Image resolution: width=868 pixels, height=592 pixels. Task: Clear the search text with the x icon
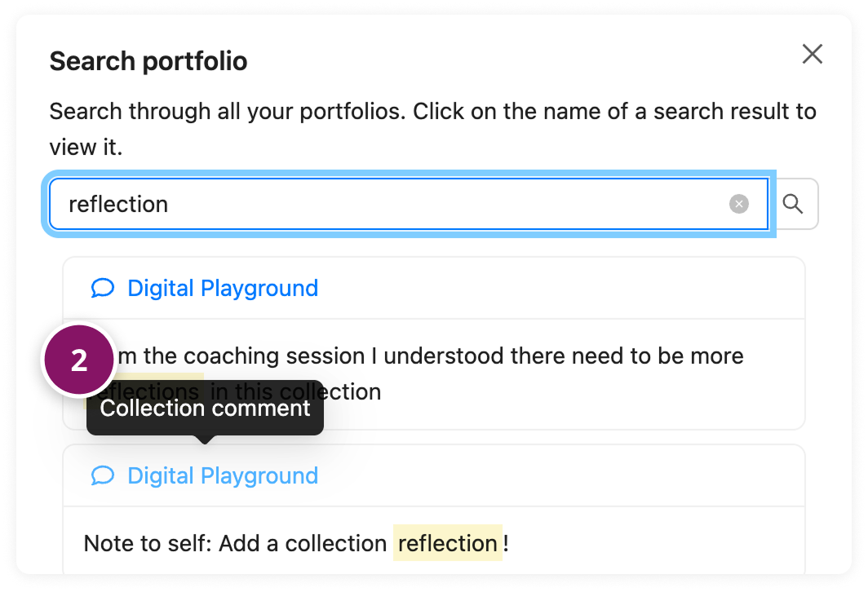738,204
